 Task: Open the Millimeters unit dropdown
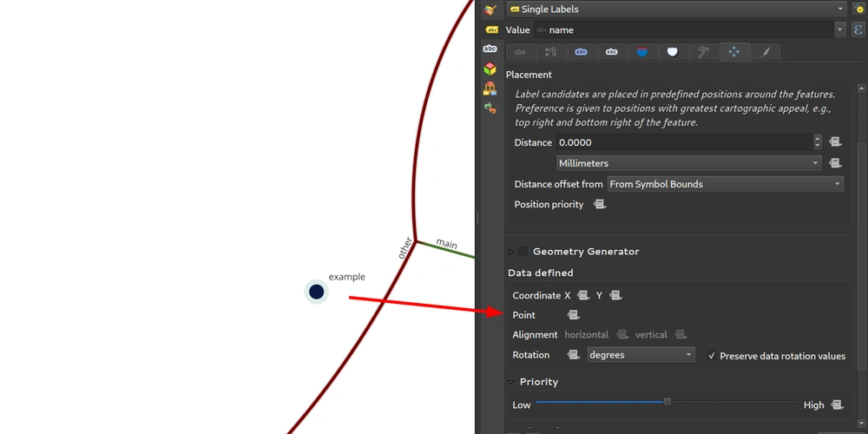point(688,163)
